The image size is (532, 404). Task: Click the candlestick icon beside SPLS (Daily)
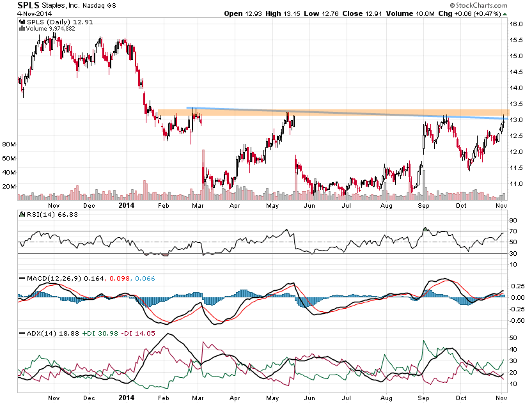point(22,22)
